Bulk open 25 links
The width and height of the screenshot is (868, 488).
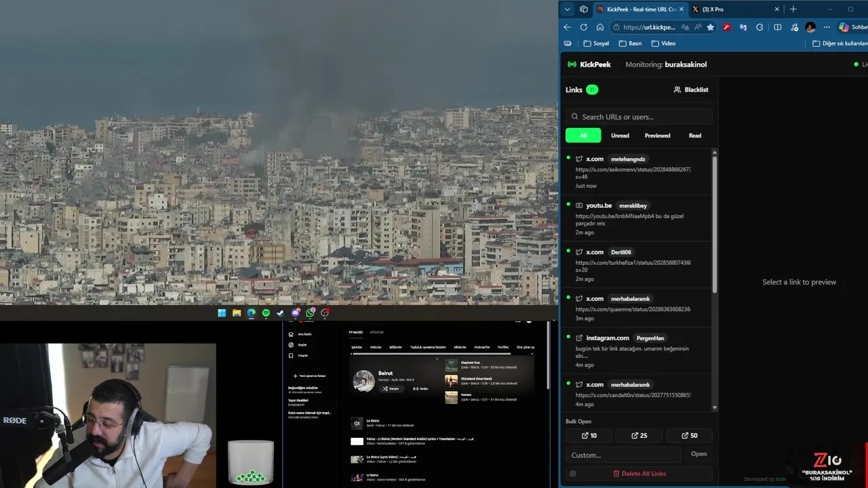pyautogui.click(x=639, y=436)
